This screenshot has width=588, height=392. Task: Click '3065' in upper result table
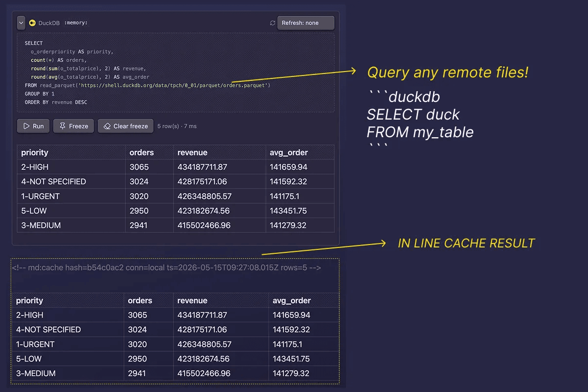(139, 167)
